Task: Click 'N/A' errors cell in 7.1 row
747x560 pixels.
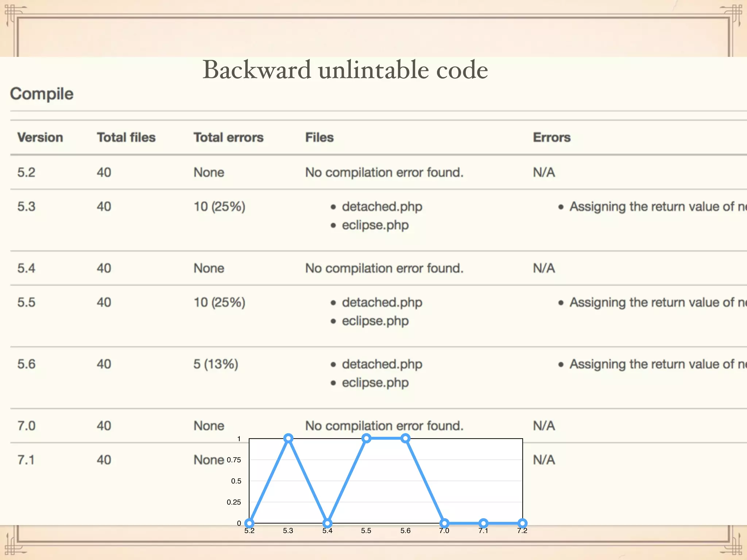Action: [544, 460]
